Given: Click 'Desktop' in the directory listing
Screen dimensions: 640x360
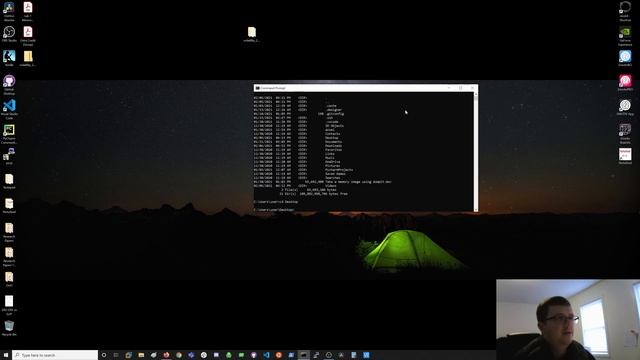Looking at the screenshot, I should click(x=331, y=138).
